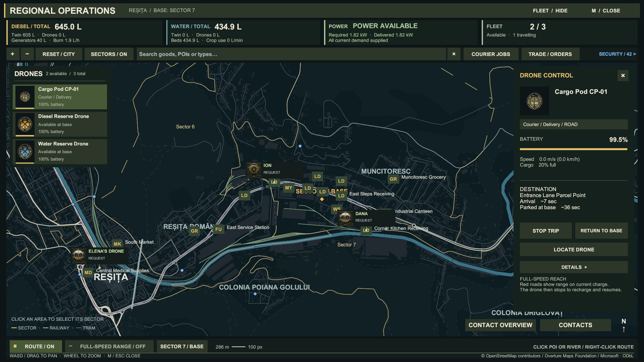Click LD marker at East Steps Receiving
Viewport: 644px width, 362px height.
(x=341, y=195)
